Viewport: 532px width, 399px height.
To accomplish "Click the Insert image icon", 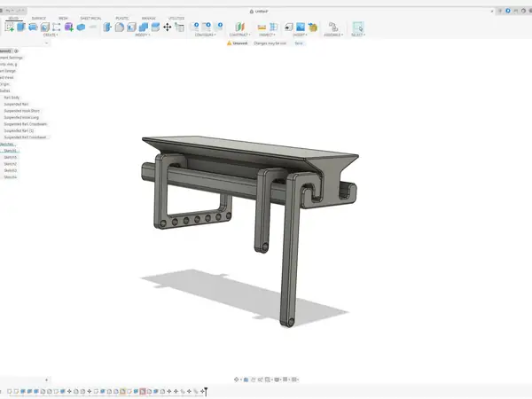I will click(x=301, y=27).
